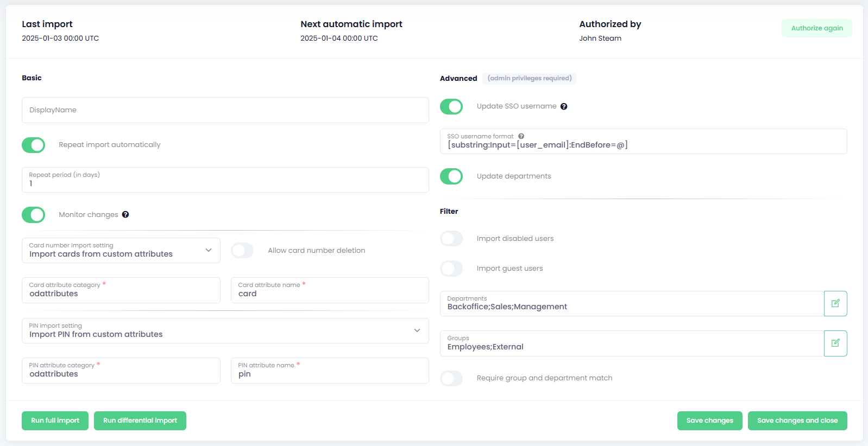This screenshot has height=446, width=868.
Task: Enable Import guest users switch
Action: pos(451,269)
